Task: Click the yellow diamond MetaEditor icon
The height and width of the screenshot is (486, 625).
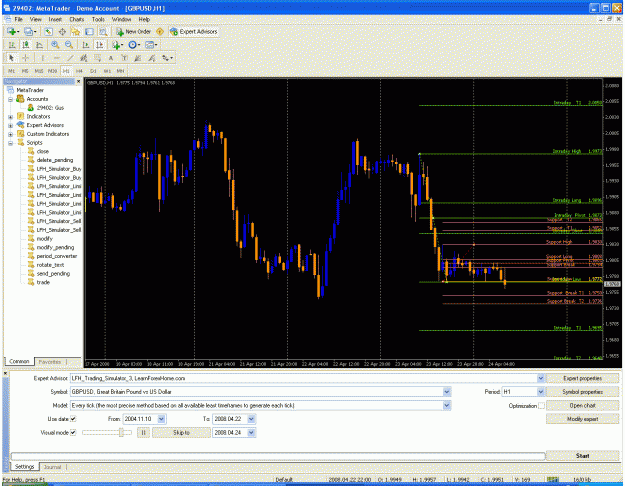Action: click(x=160, y=31)
